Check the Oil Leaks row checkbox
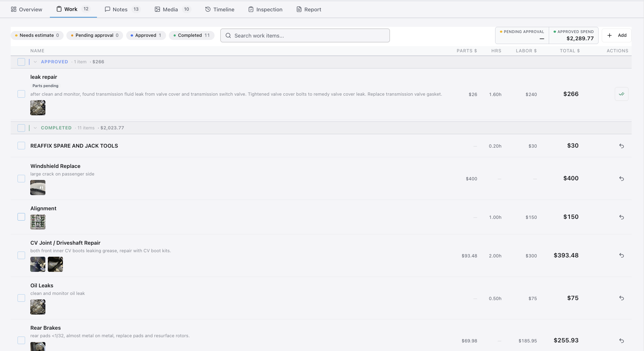The image size is (644, 351). coord(21,298)
